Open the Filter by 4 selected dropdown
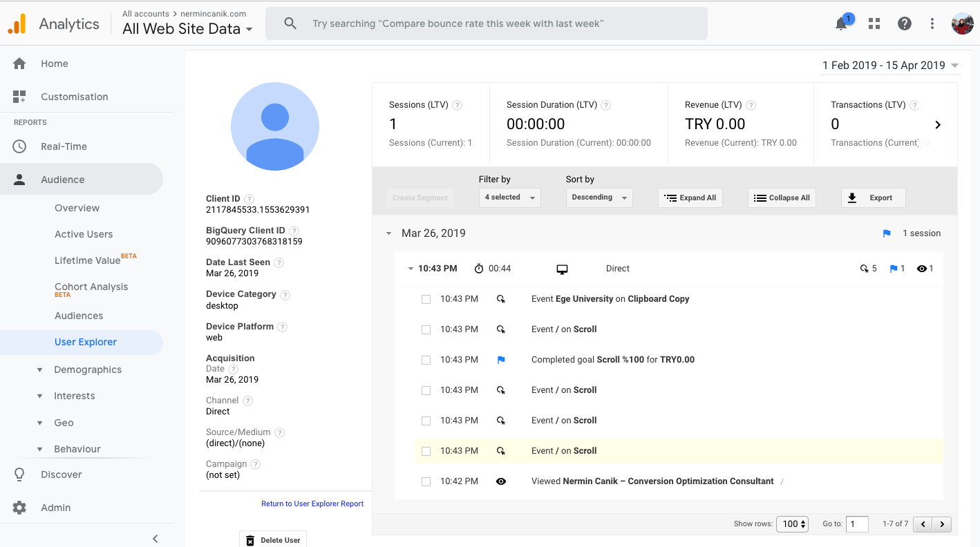The height and width of the screenshot is (547, 980). [x=510, y=198]
